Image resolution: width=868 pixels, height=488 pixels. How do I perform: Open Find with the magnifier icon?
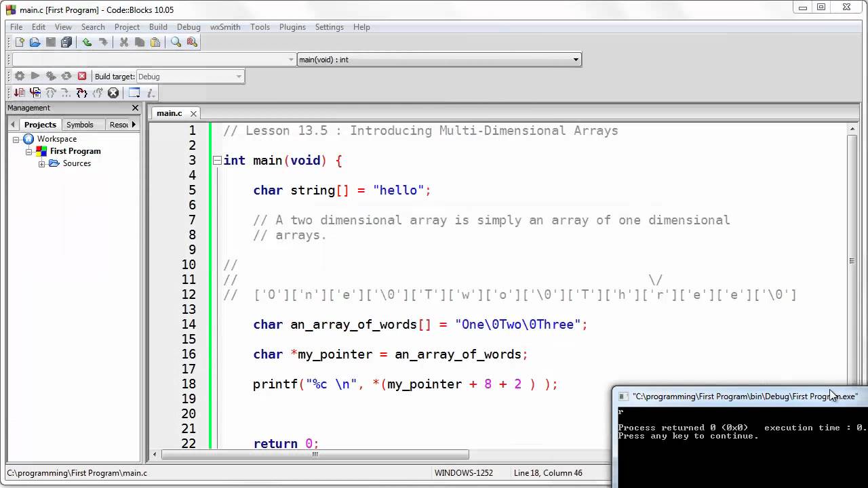pyautogui.click(x=176, y=42)
